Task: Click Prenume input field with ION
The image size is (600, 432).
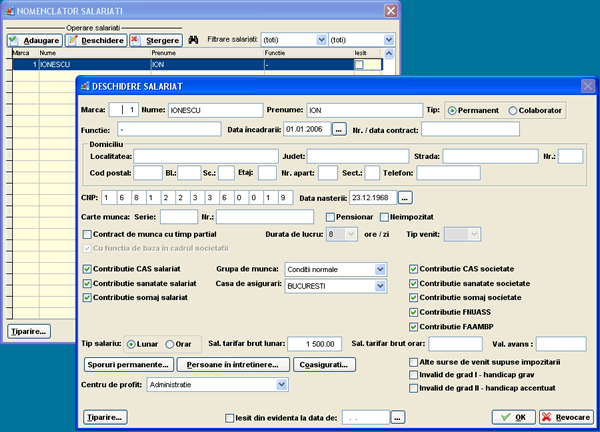Action: point(365,110)
